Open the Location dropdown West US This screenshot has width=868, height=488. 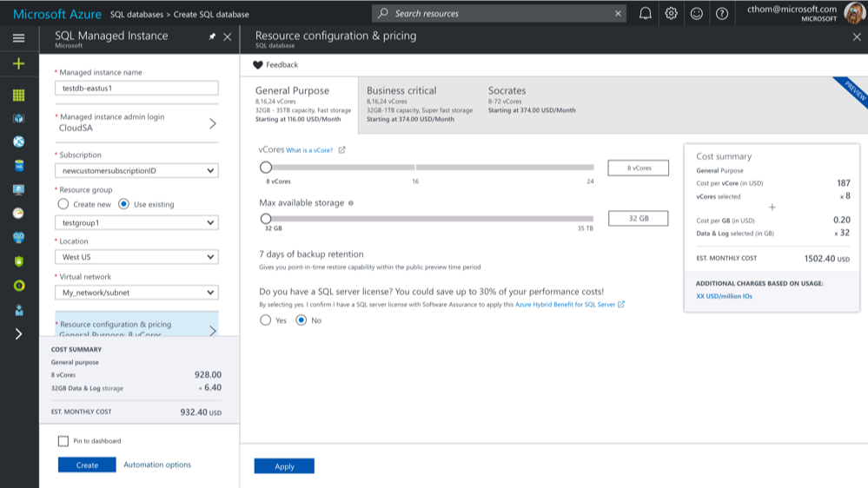pos(136,257)
